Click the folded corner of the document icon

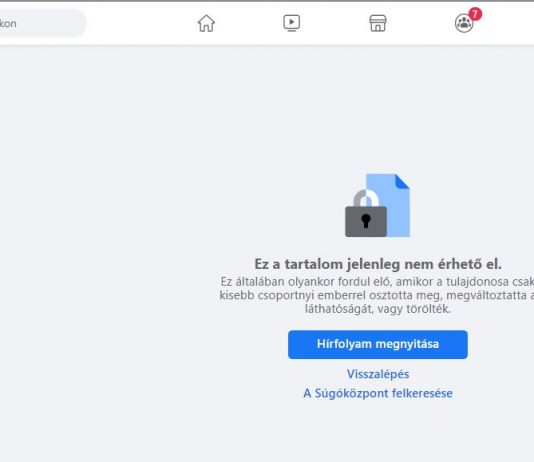[x=402, y=181]
